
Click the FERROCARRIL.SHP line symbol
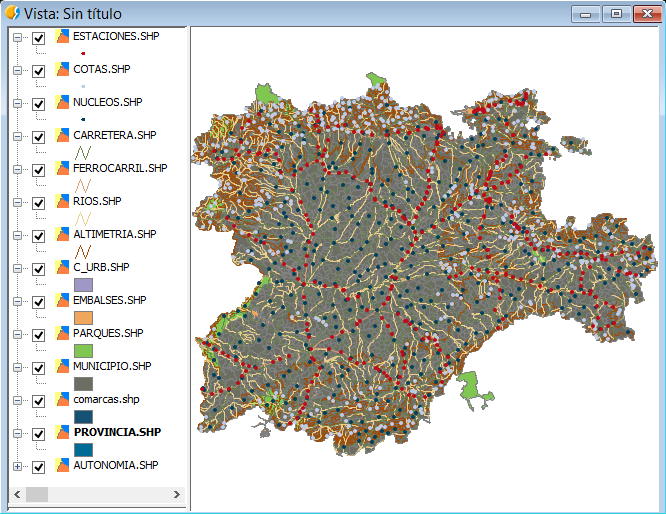83,185
